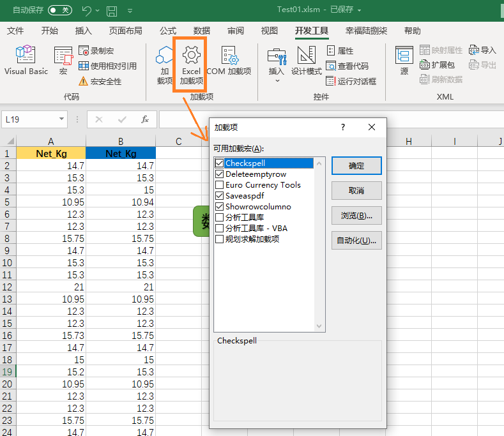The height and width of the screenshot is (436, 504).
Task: Toggle 自动保存 autosave switch
Action: click(x=60, y=10)
